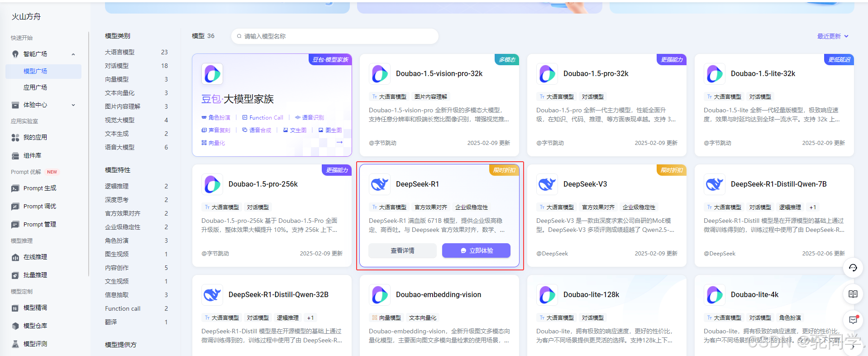Click 查看详情 on DeepSeek-R1 card
868x356 pixels.
click(x=402, y=250)
